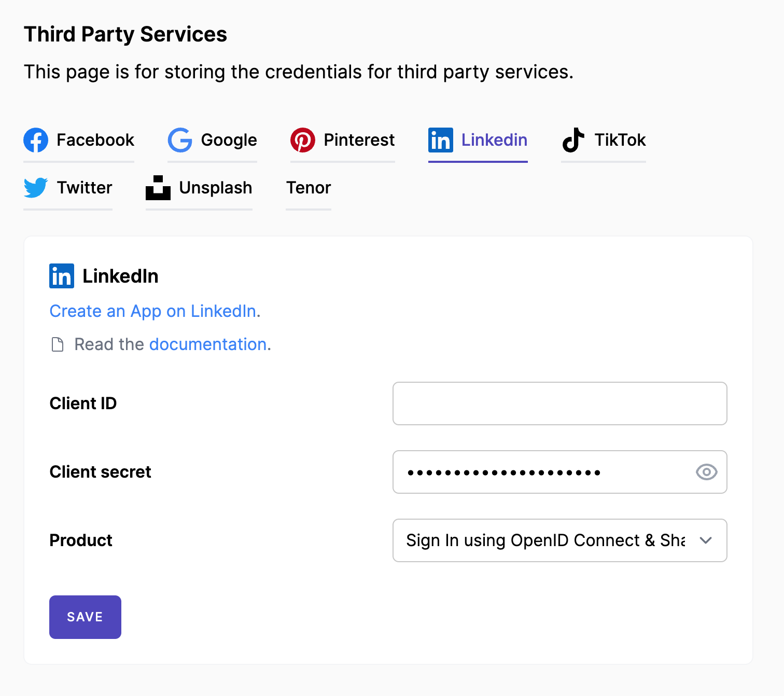The width and height of the screenshot is (784, 696).
Task: Click the Google logo icon
Action: coord(180,140)
